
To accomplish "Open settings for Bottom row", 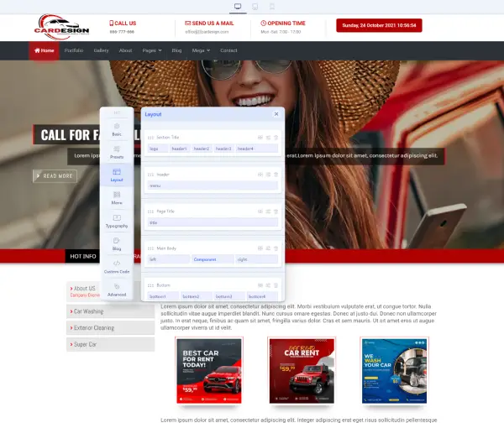I will click(x=268, y=285).
